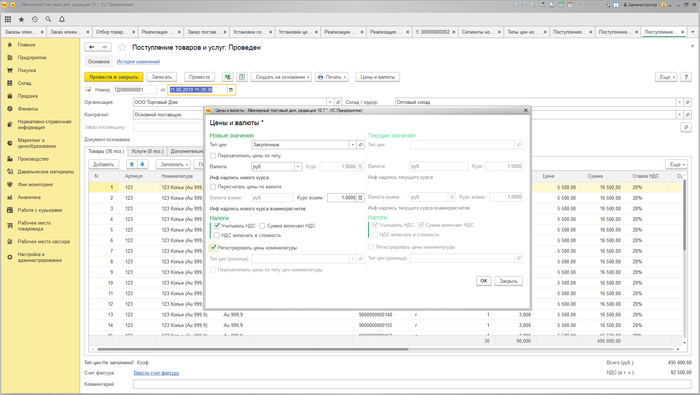Open the document structure report icon
The width and height of the screenshot is (700, 395).
tap(242, 77)
